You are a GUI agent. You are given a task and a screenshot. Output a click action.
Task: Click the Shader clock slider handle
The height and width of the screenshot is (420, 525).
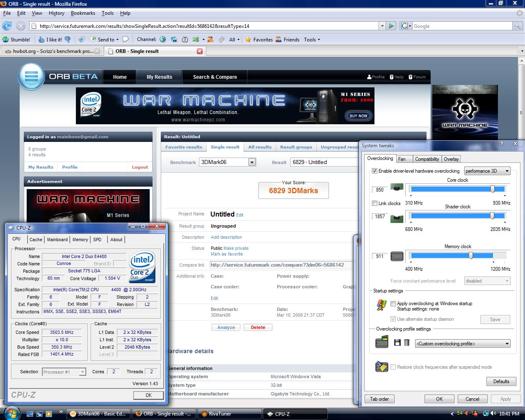492,216
